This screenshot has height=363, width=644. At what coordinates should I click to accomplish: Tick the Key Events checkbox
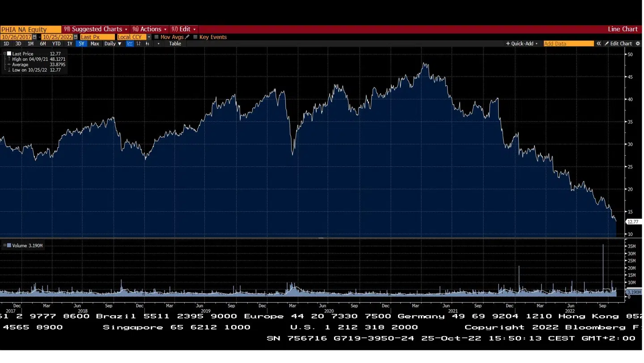click(x=195, y=37)
